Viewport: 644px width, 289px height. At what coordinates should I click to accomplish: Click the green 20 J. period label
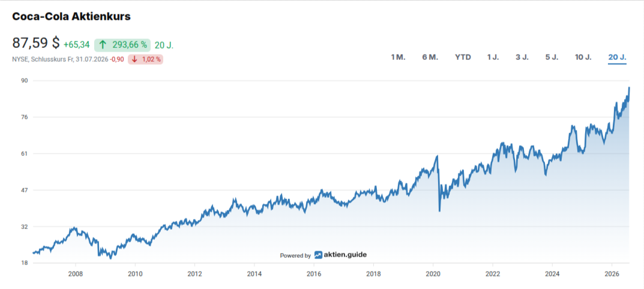point(164,45)
